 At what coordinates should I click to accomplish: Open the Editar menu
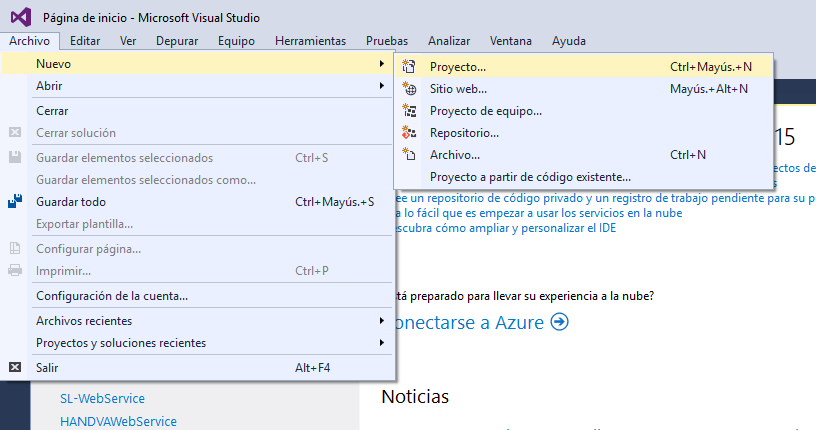click(x=85, y=41)
